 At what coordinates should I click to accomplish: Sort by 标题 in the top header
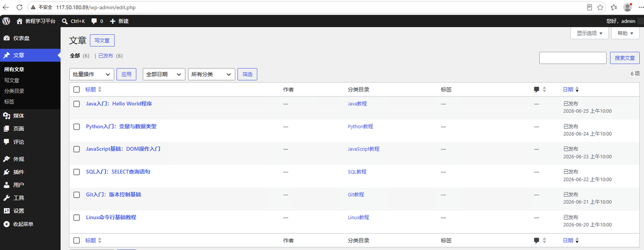[x=94, y=90]
